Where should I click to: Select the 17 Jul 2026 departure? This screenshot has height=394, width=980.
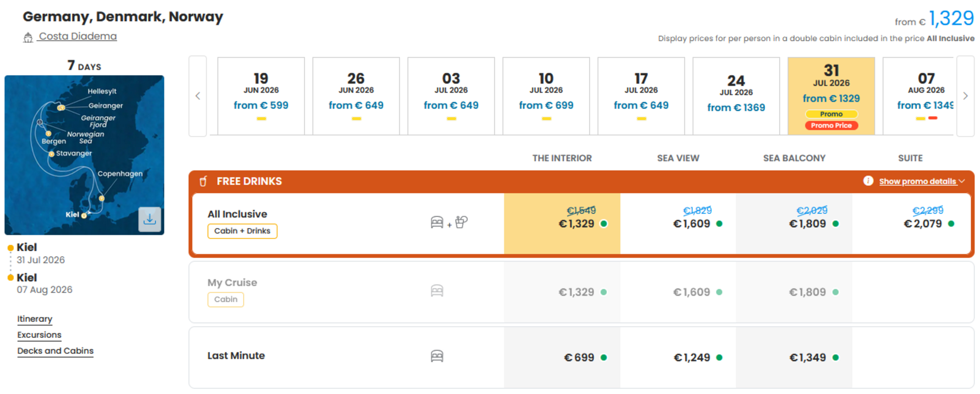(641, 96)
